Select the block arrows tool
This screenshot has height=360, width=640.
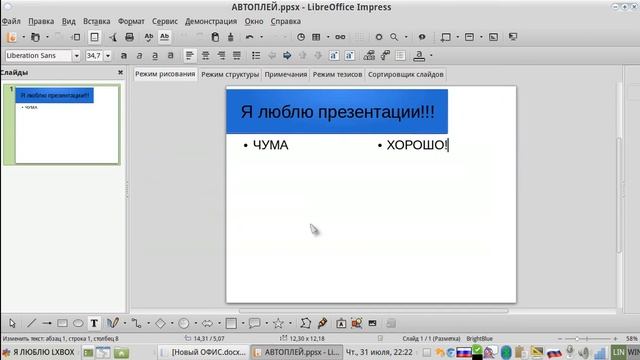207,323
